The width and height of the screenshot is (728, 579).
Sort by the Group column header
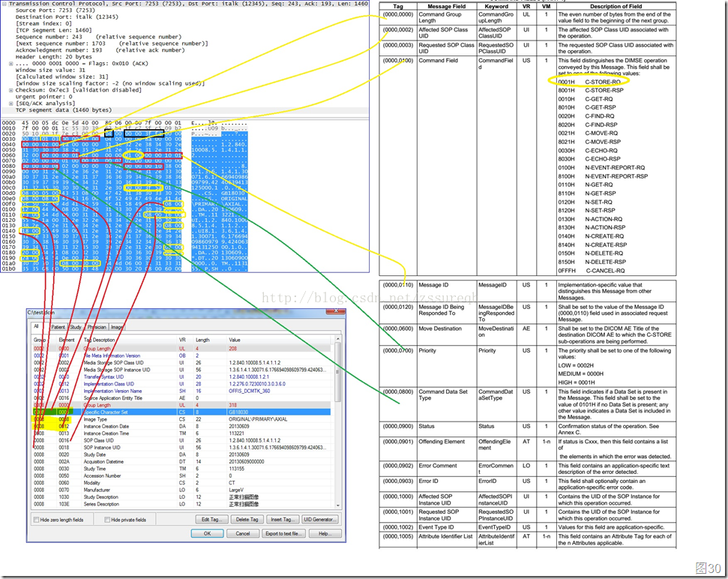click(x=44, y=340)
